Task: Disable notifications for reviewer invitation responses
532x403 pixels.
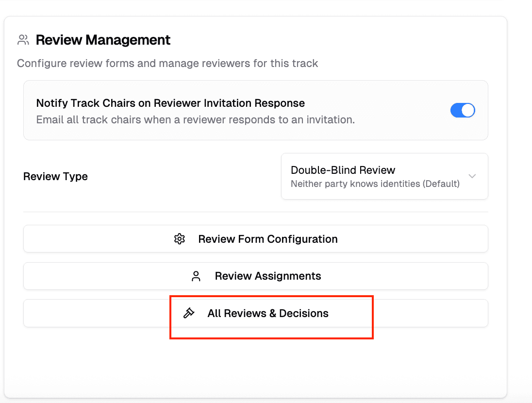Action: click(462, 110)
